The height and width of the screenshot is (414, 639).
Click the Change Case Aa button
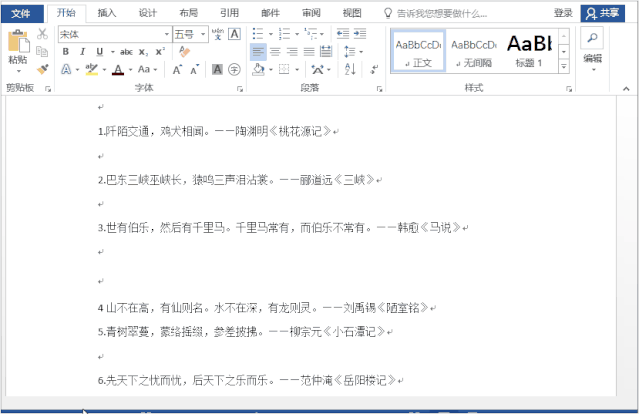[144, 70]
